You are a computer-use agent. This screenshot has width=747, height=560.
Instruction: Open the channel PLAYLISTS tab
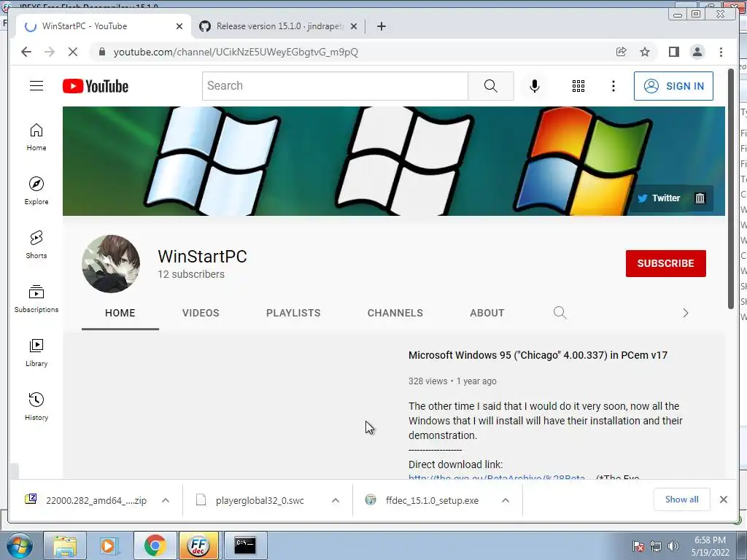pyautogui.click(x=293, y=313)
